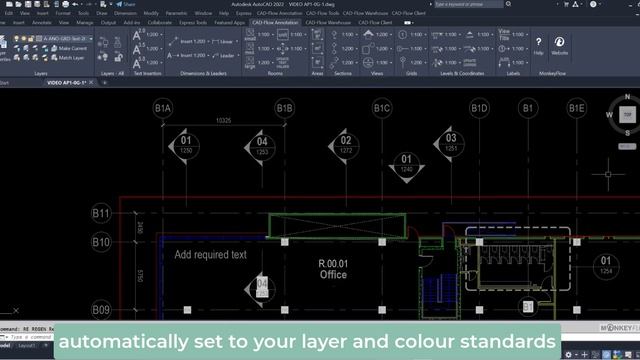Click the View Title label icon

pos(504,35)
